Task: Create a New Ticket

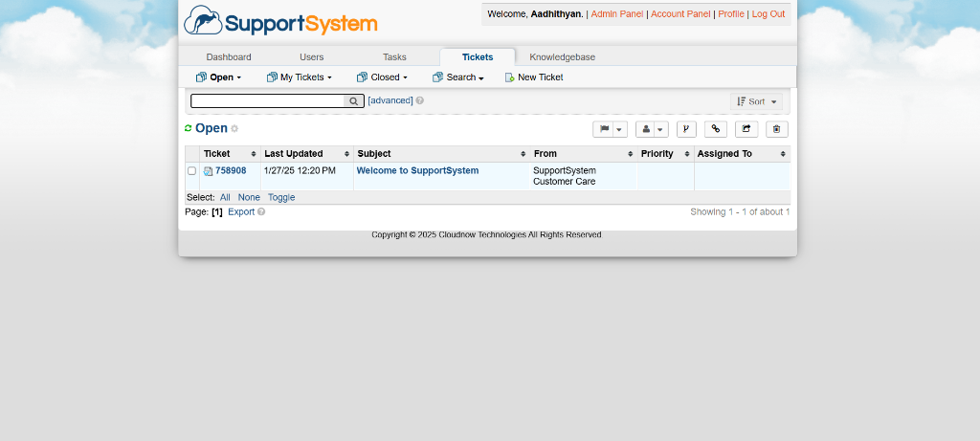Action: pos(534,77)
